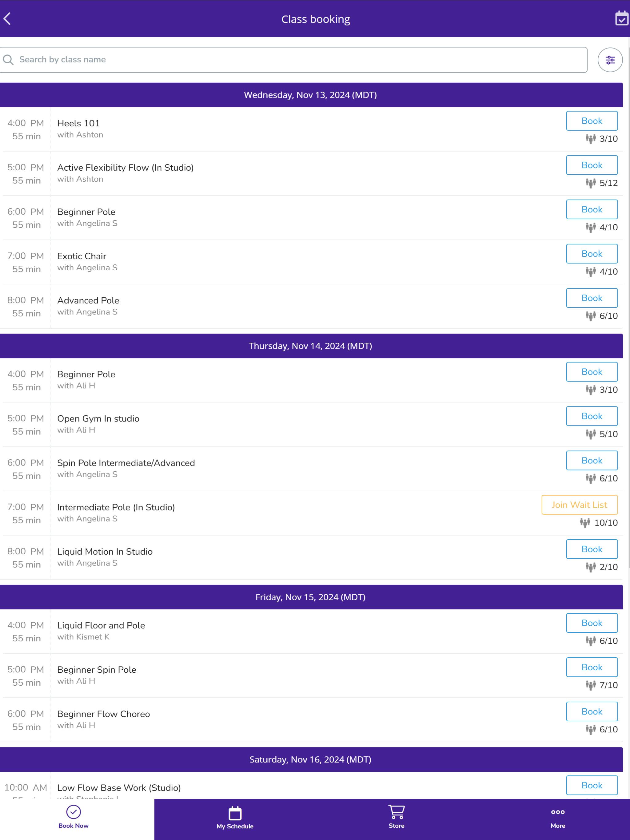Click attendee icon for Advanced Pole
The image size is (630, 840).
click(x=590, y=316)
